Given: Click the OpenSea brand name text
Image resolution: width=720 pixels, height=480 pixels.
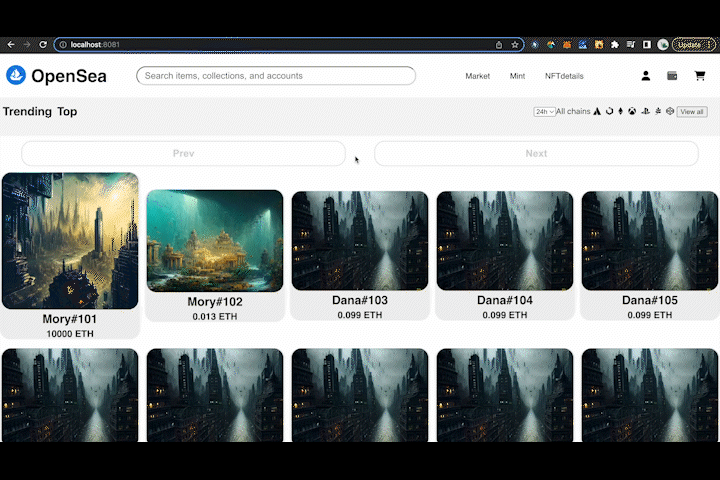Looking at the screenshot, I should pos(69,76).
